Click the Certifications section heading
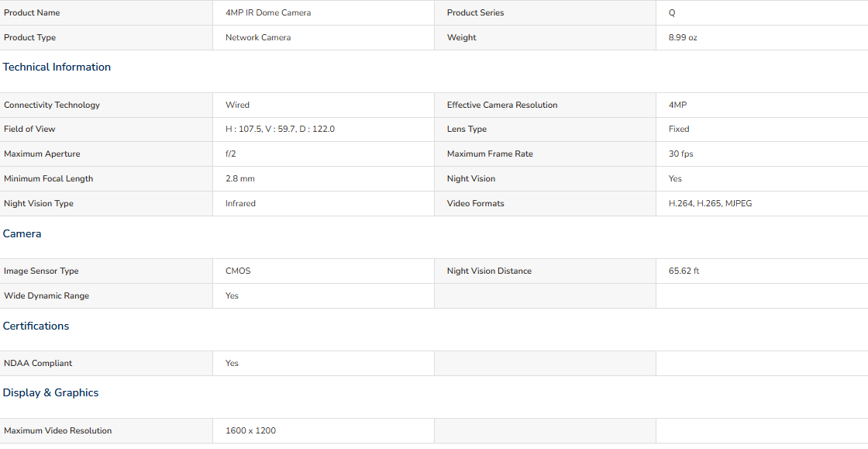 click(36, 326)
